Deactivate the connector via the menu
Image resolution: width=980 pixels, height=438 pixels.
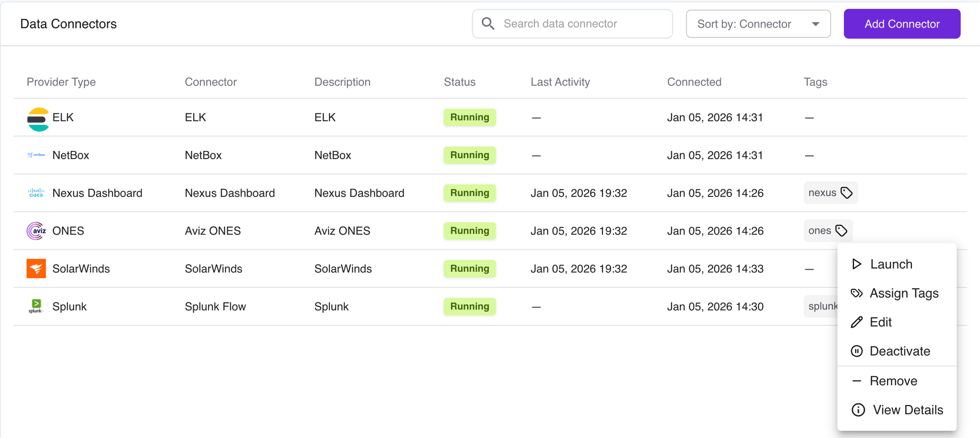point(899,351)
